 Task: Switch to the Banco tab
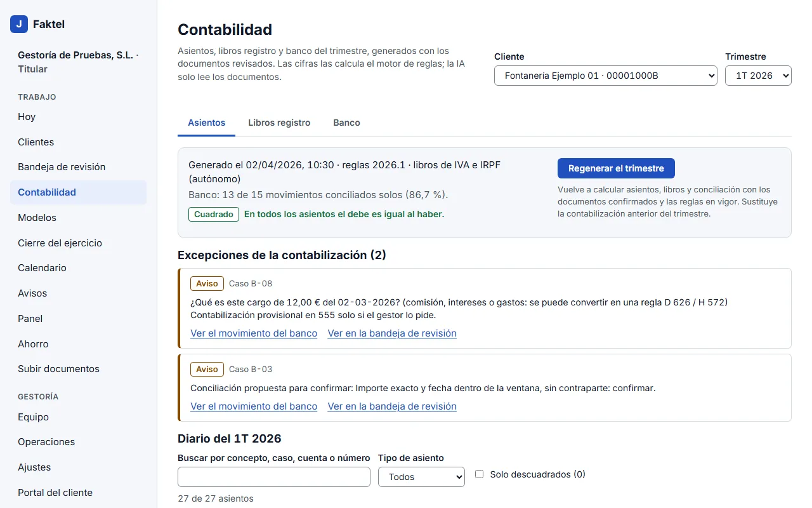pos(346,123)
